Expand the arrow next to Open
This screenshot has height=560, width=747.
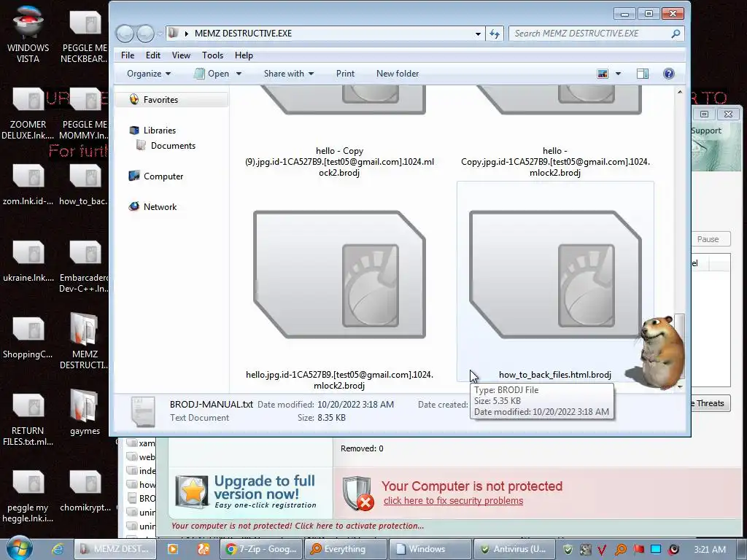(x=239, y=74)
